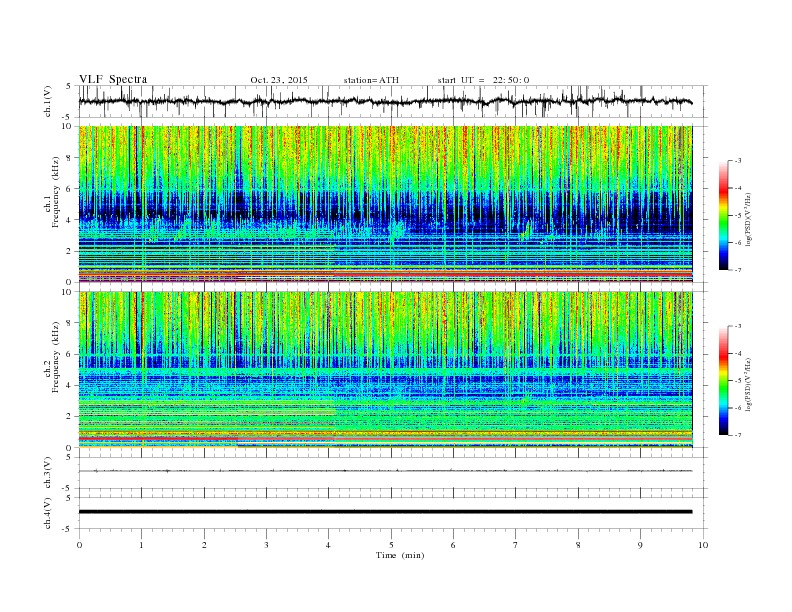Click the "-3" tick on ch.1 color bar
The width and height of the screenshot is (792, 612).
[x=737, y=161]
